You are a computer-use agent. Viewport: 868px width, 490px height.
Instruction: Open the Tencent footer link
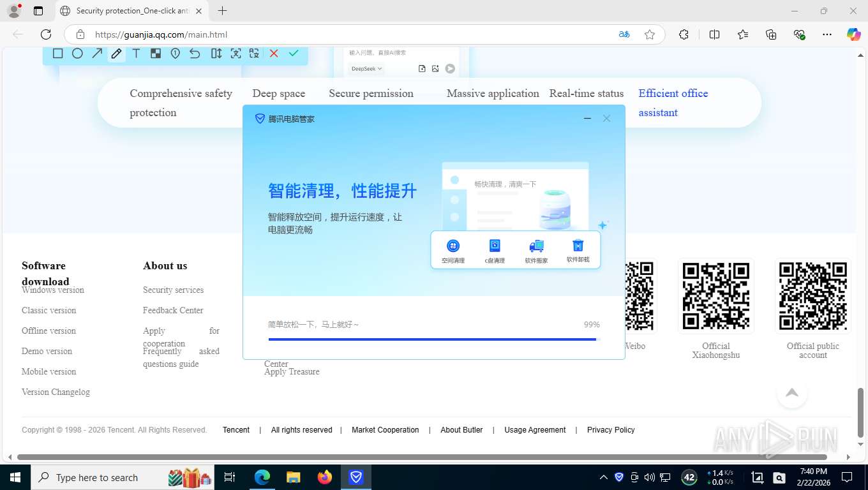(236, 430)
